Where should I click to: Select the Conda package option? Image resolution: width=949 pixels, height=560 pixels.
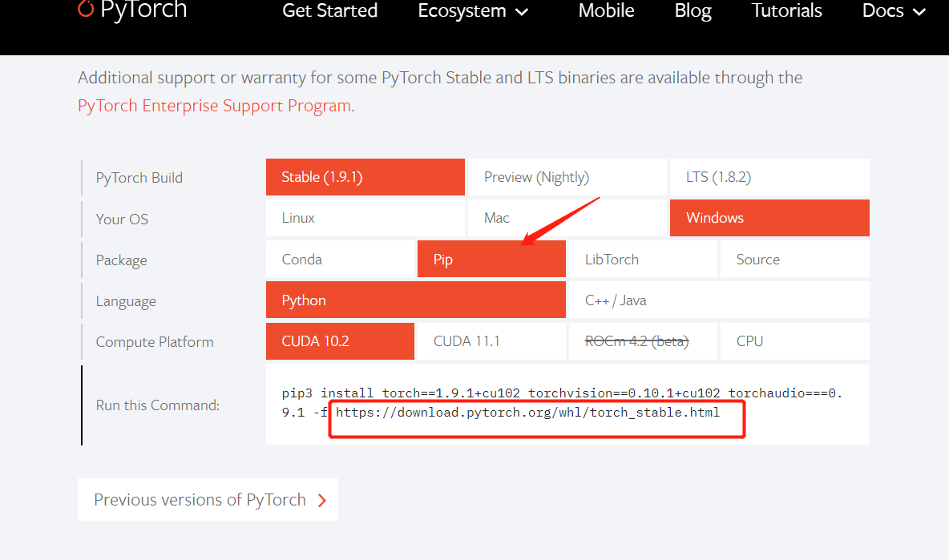coord(340,260)
